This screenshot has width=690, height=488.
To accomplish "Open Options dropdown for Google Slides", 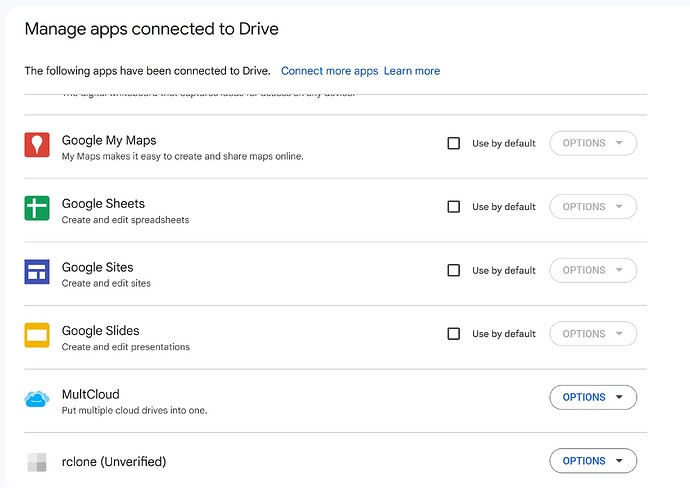I will [593, 334].
